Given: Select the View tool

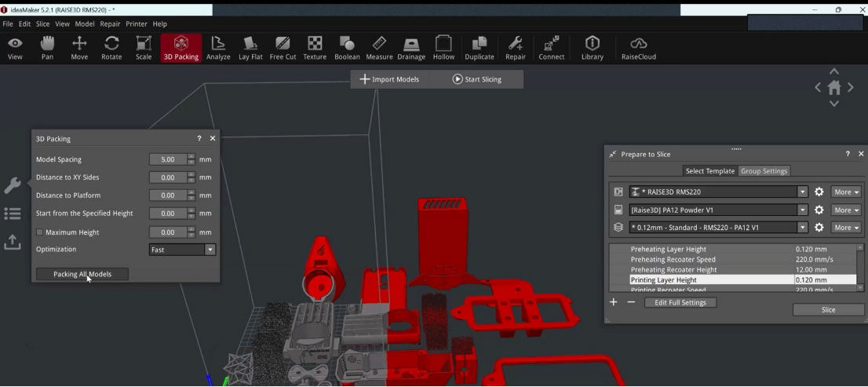Looking at the screenshot, I should pyautogui.click(x=15, y=48).
